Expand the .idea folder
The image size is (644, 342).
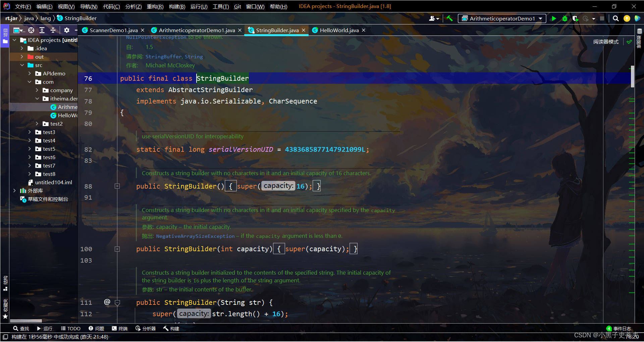coord(22,49)
